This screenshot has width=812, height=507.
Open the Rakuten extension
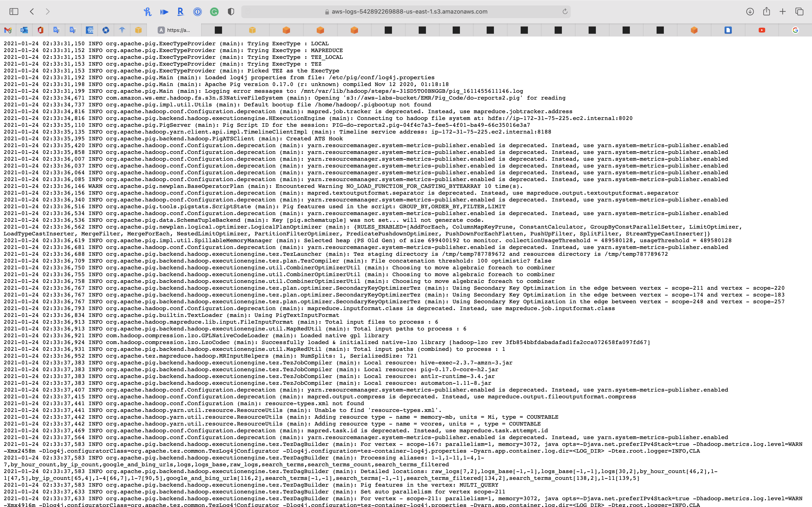pos(181,12)
